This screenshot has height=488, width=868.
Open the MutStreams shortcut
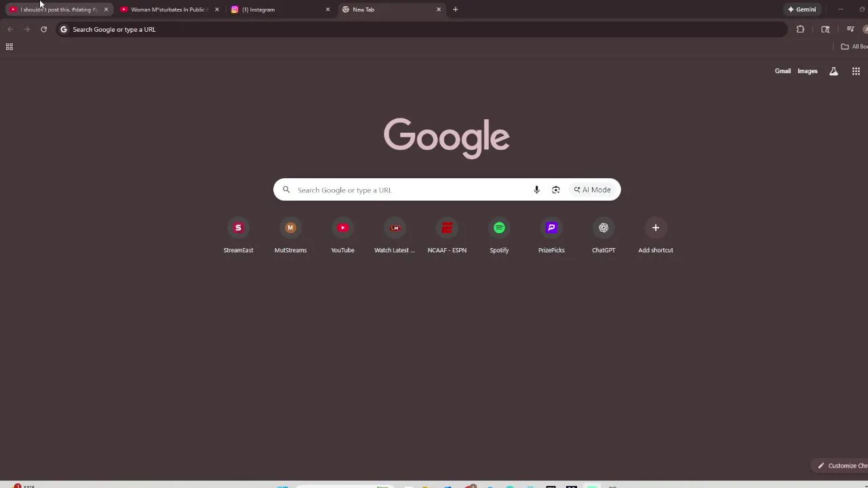coord(290,236)
